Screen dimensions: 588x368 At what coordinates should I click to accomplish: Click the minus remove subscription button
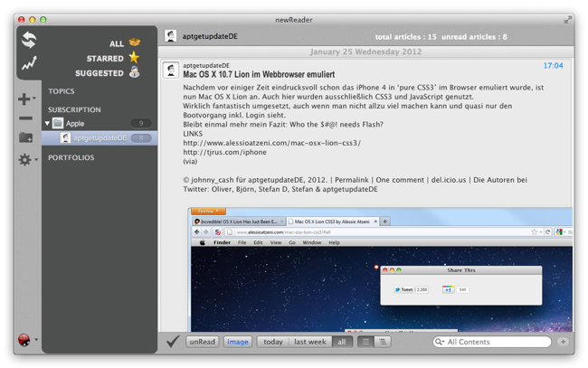pos(25,118)
